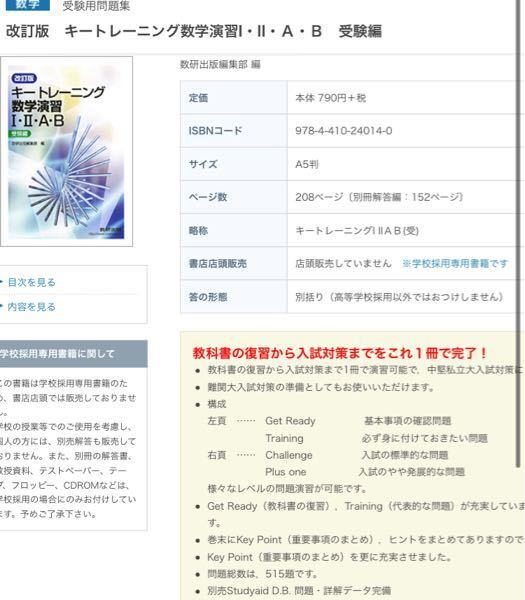Click the A5判 size value

[307, 165]
